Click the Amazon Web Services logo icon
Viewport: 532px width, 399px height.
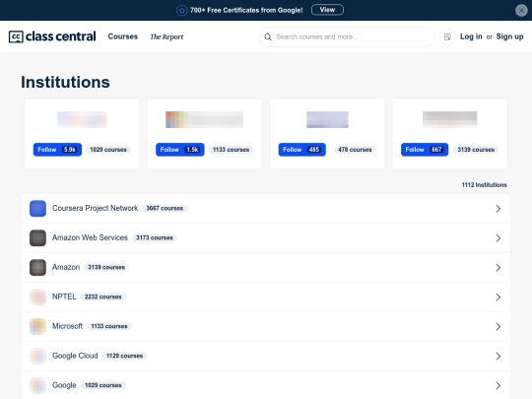[x=37, y=237]
